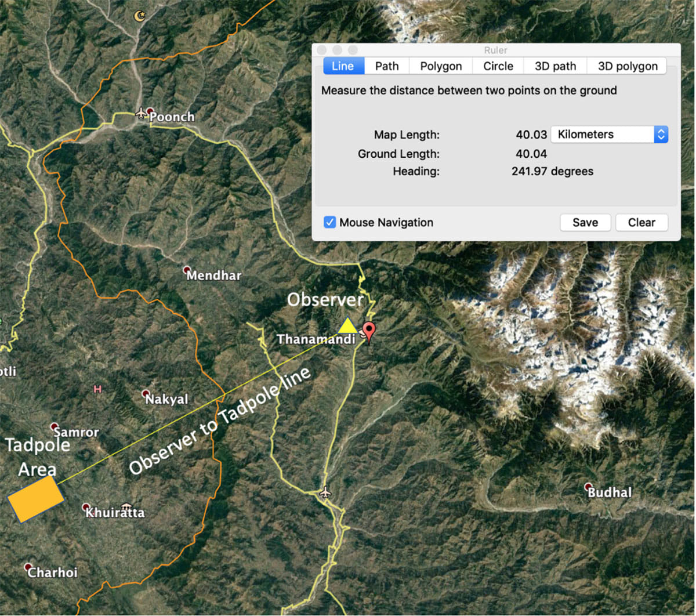Click the landmark icon next to Khuiratta

coord(127,507)
